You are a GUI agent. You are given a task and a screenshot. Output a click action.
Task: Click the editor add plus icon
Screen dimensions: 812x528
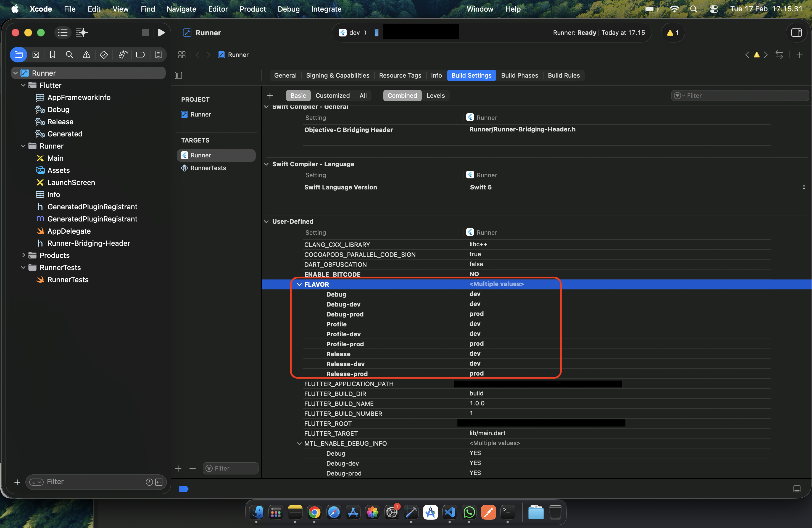pos(799,55)
